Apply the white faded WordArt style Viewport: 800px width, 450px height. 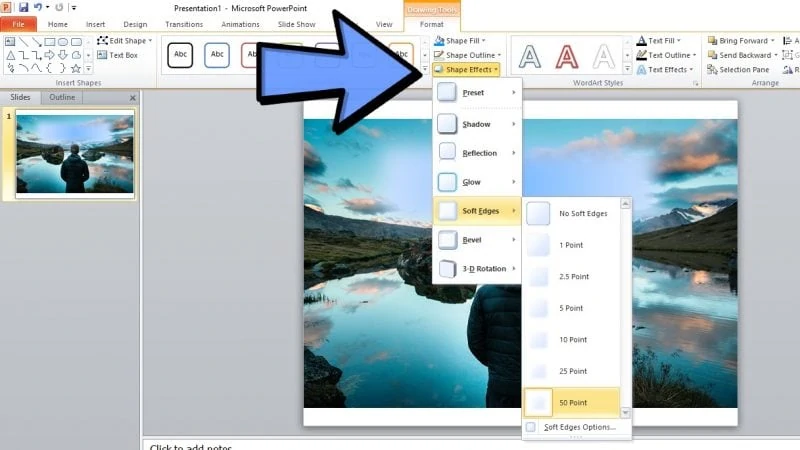[603, 56]
